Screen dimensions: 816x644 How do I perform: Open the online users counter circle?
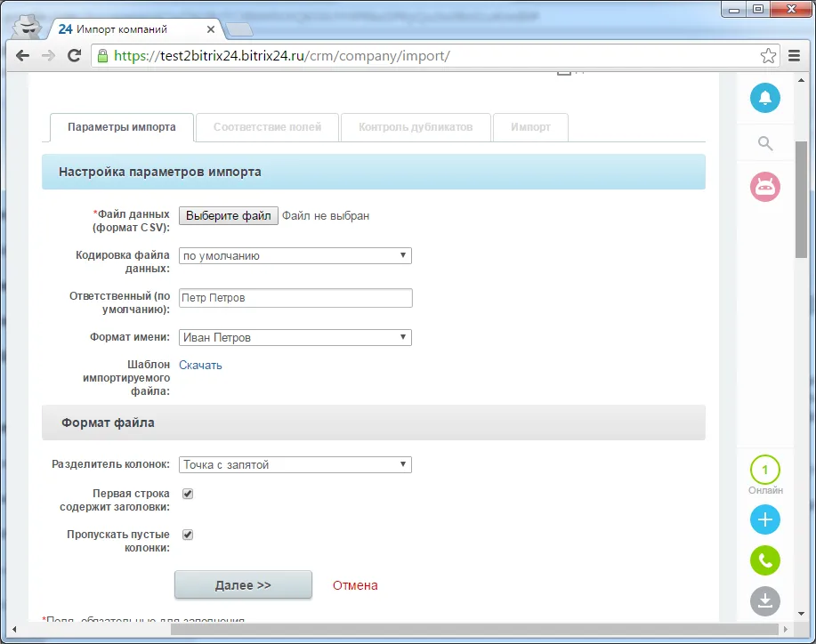(x=764, y=469)
